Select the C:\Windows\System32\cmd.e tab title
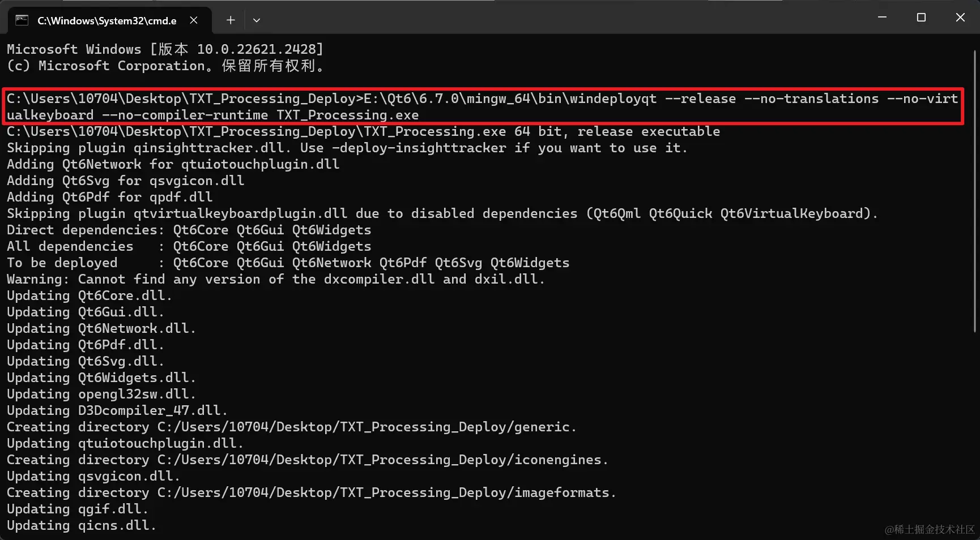This screenshot has height=540, width=980. (x=107, y=21)
